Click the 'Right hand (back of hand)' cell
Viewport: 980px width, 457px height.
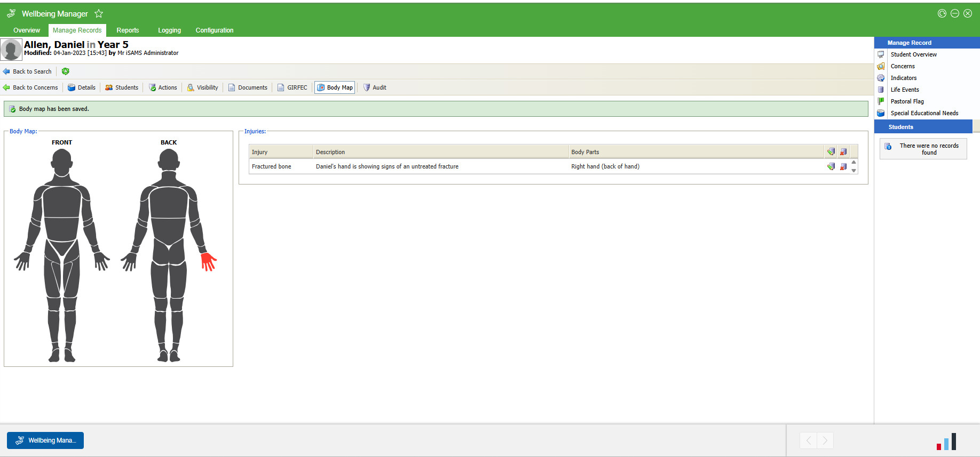(697, 166)
